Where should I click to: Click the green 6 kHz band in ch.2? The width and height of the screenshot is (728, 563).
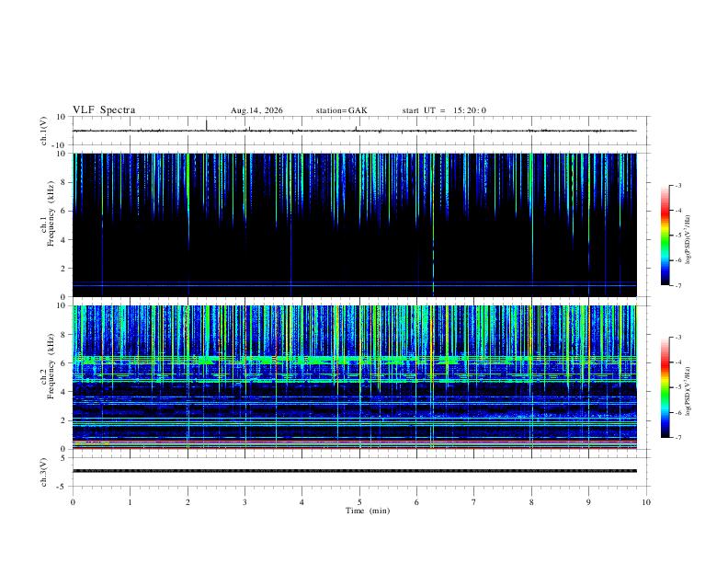355,359
